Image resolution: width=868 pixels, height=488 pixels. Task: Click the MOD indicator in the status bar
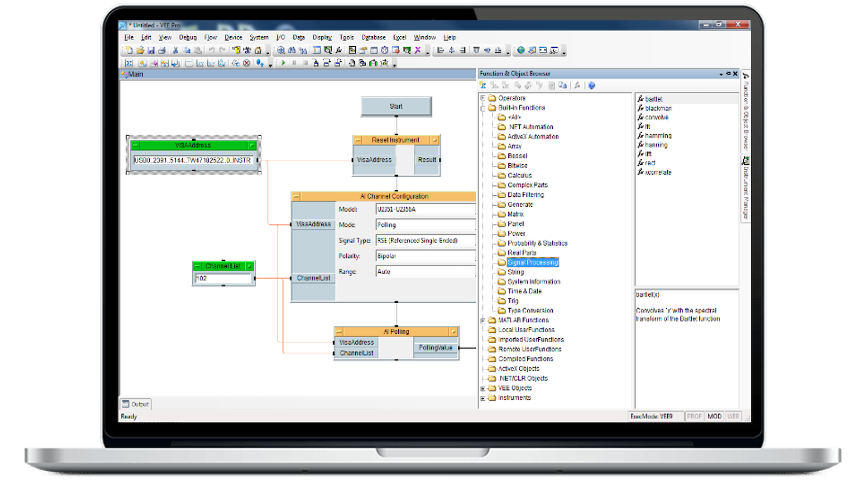coord(715,416)
